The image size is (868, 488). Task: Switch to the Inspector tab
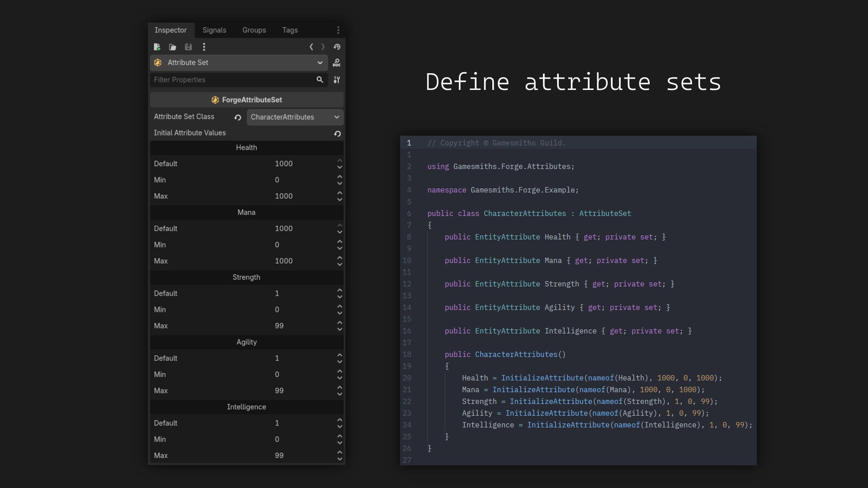tap(171, 30)
